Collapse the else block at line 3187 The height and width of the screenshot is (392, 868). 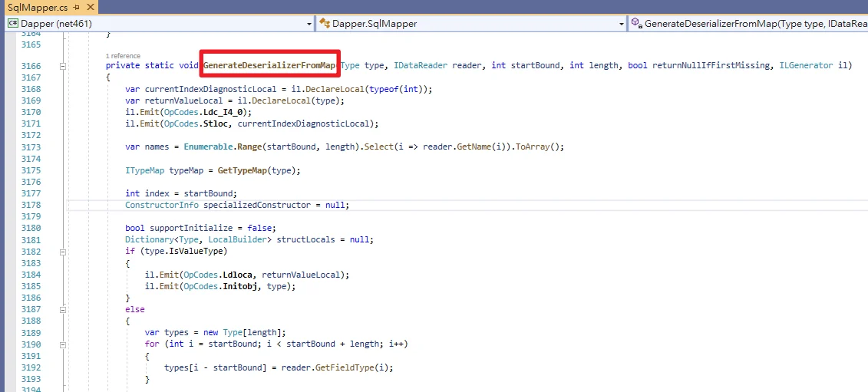coord(63,309)
